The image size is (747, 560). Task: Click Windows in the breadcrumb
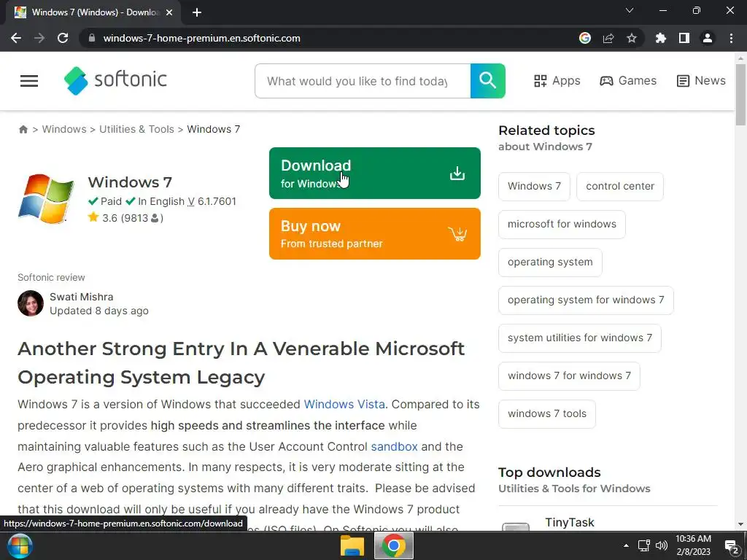tap(64, 130)
